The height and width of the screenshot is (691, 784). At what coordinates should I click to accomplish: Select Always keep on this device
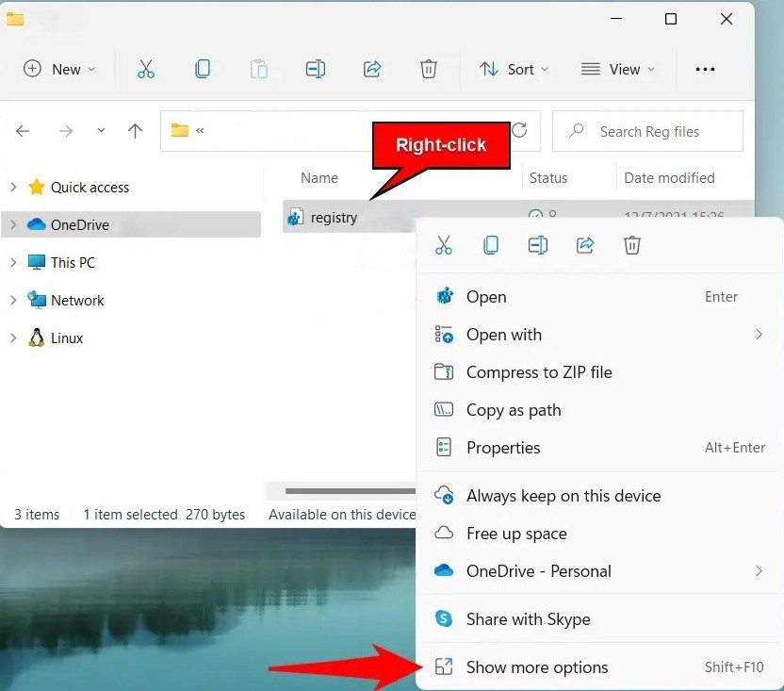[x=599, y=495]
